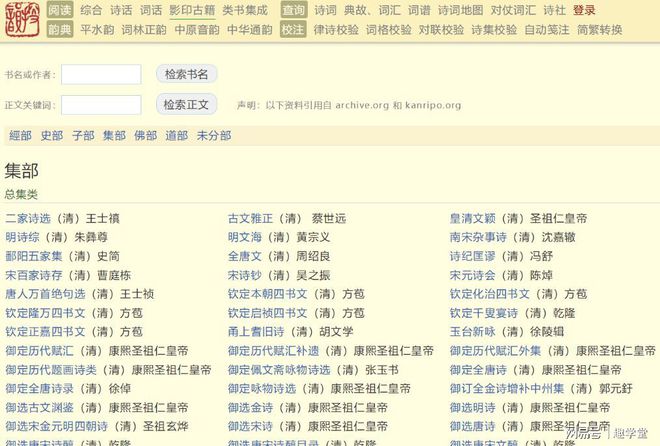This screenshot has height=446, width=660.
Task: Click the red seal site logo
Action: pyautogui.click(x=22, y=20)
